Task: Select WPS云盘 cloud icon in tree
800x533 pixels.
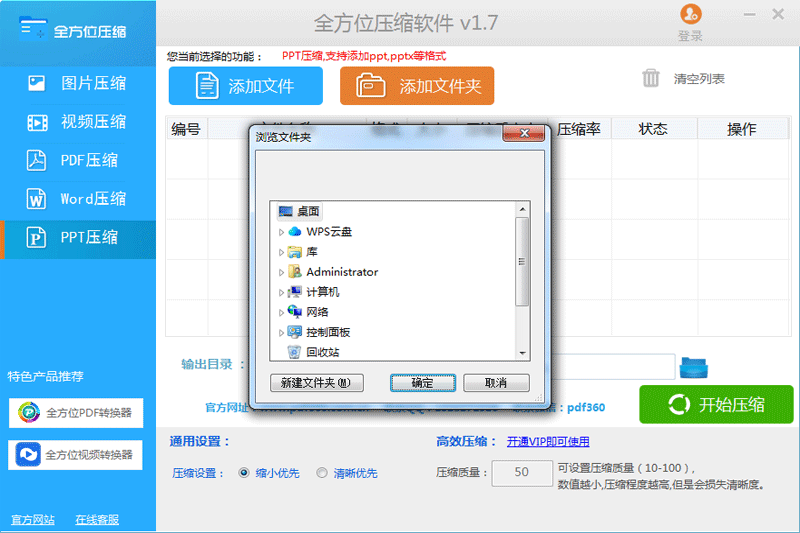Action: tap(295, 232)
